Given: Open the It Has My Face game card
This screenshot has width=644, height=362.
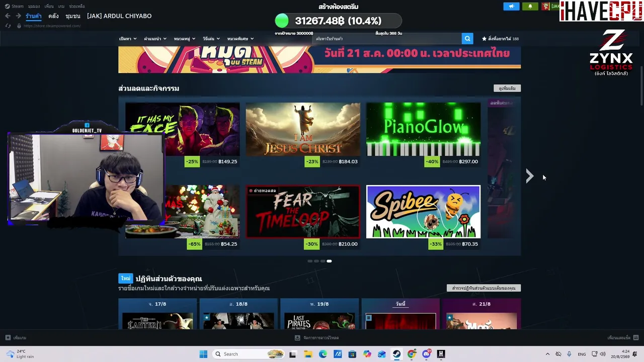Looking at the screenshot, I should click(x=182, y=135).
